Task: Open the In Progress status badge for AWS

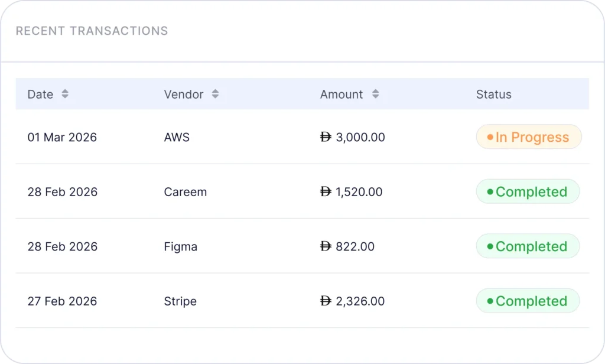Action: [529, 137]
